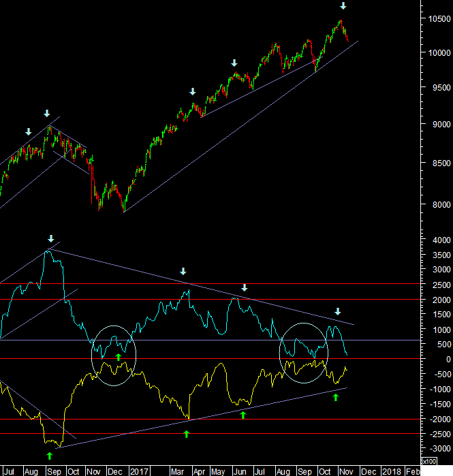Click the Jul label preceding the first Aug
The width and height of the screenshot is (453, 476).
tap(10, 471)
